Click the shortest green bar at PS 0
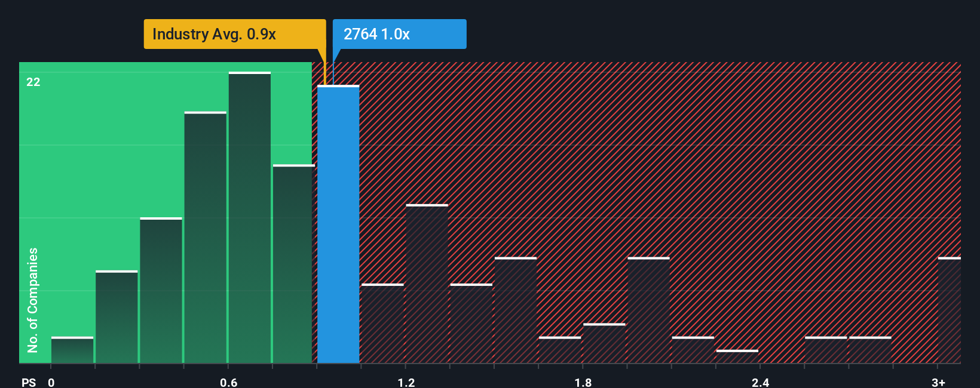The height and width of the screenshot is (388, 980). (72, 350)
